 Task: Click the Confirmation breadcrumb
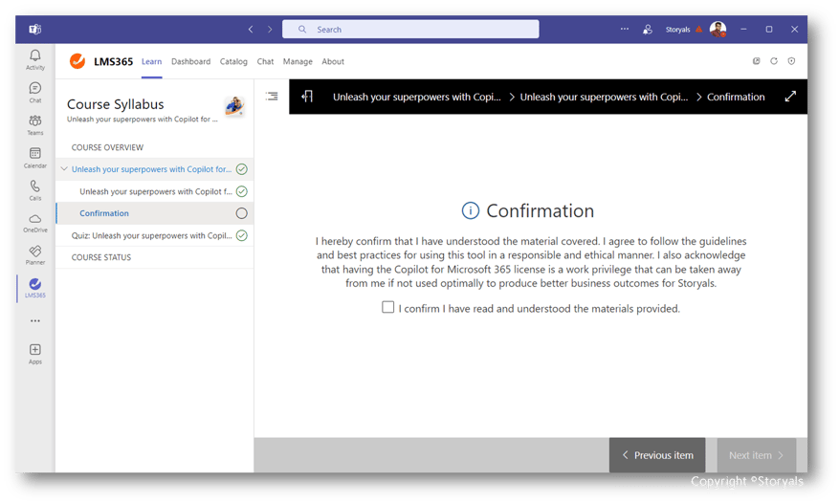(736, 97)
